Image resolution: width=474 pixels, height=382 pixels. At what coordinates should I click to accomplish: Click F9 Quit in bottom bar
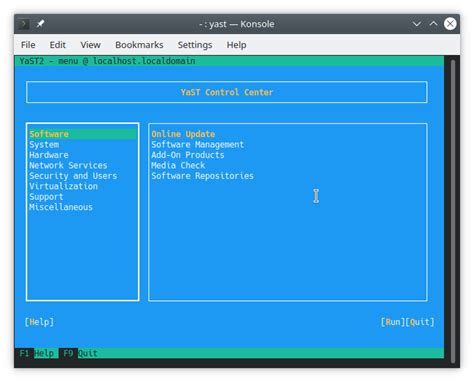coord(80,353)
